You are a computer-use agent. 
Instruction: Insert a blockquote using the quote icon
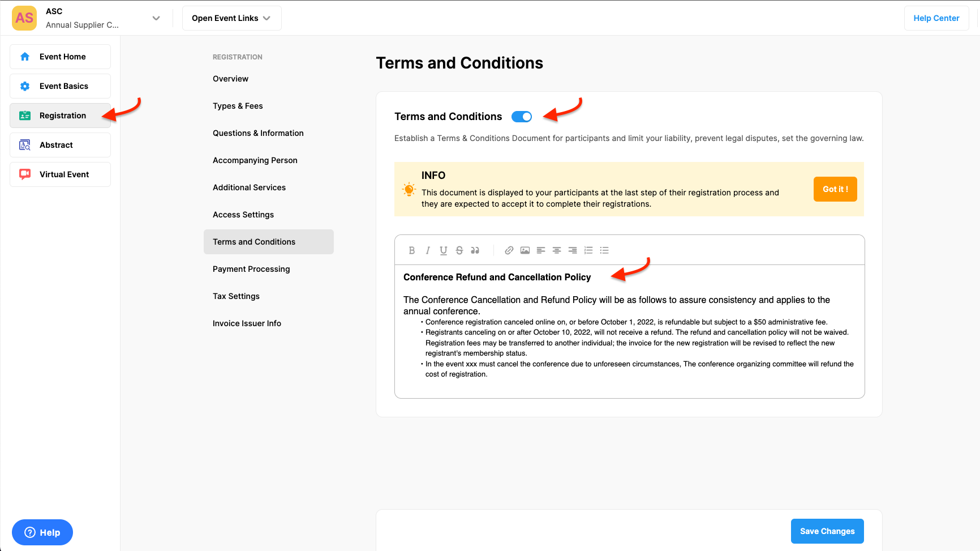475,250
